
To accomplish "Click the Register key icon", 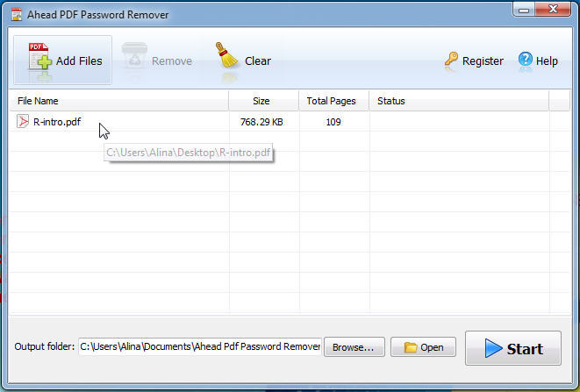I will pyautogui.click(x=451, y=59).
